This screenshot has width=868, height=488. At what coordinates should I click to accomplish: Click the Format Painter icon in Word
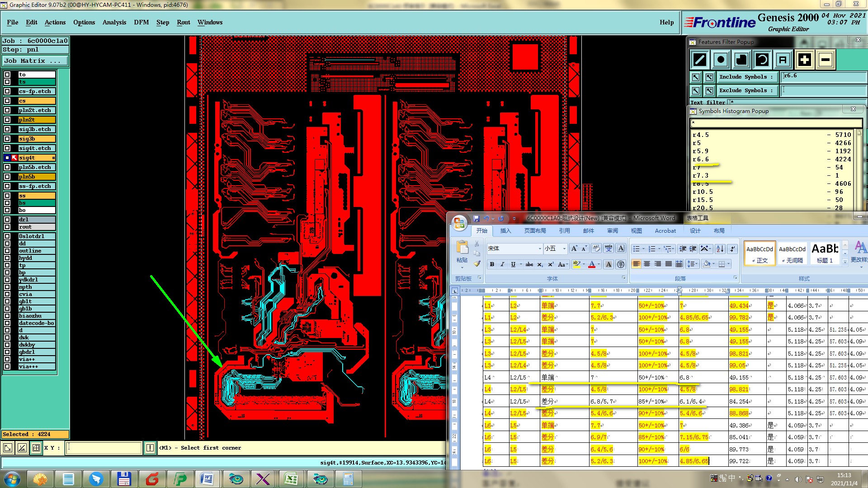pyautogui.click(x=477, y=263)
